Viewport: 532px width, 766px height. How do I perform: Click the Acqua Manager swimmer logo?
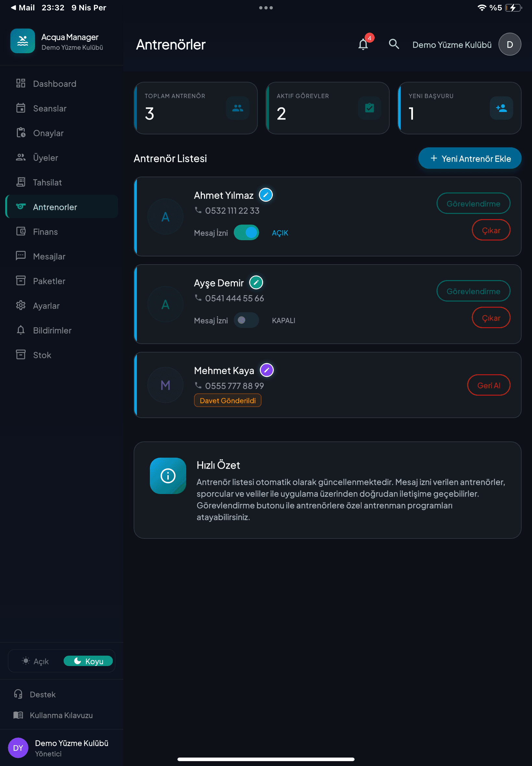[x=23, y=41]
